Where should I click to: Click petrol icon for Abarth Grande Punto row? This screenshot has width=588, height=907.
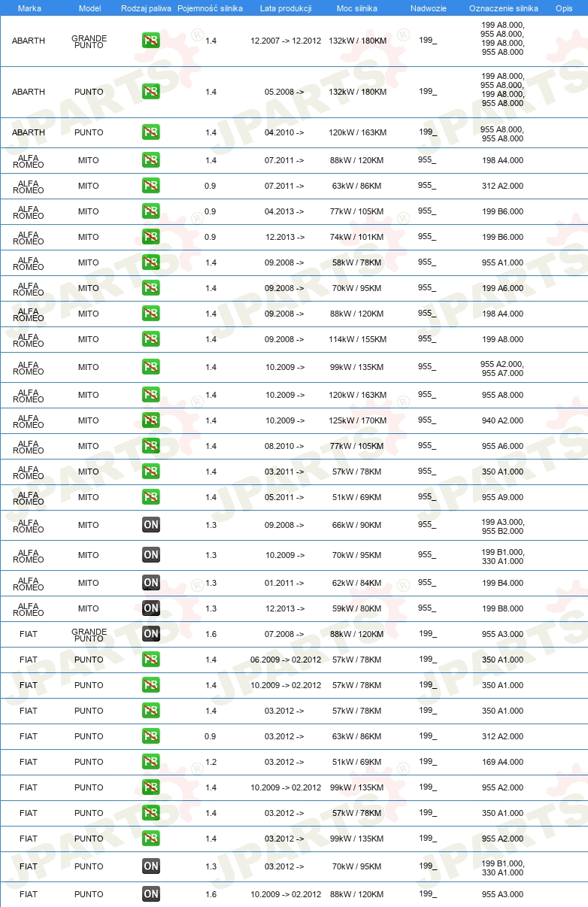(151, 41)
